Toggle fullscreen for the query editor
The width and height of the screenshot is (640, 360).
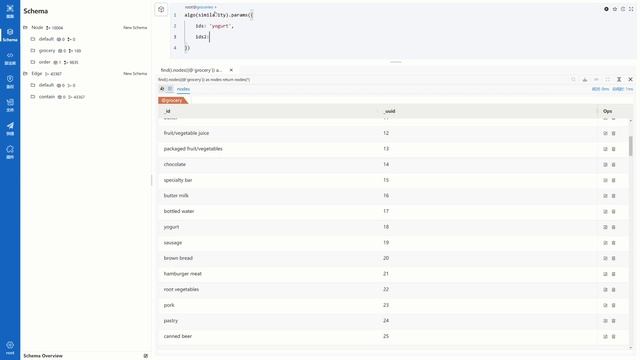point(631,9)
